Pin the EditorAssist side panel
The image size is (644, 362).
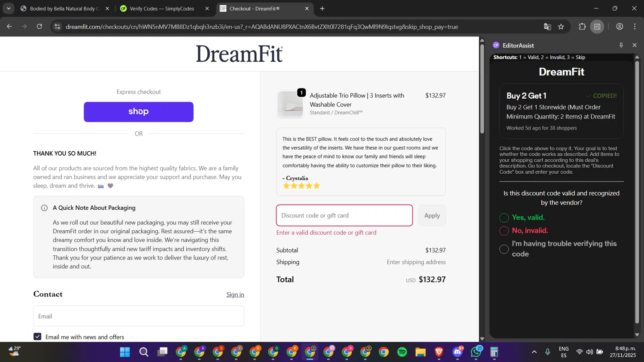pyautogui.click(x=621, y=45)
